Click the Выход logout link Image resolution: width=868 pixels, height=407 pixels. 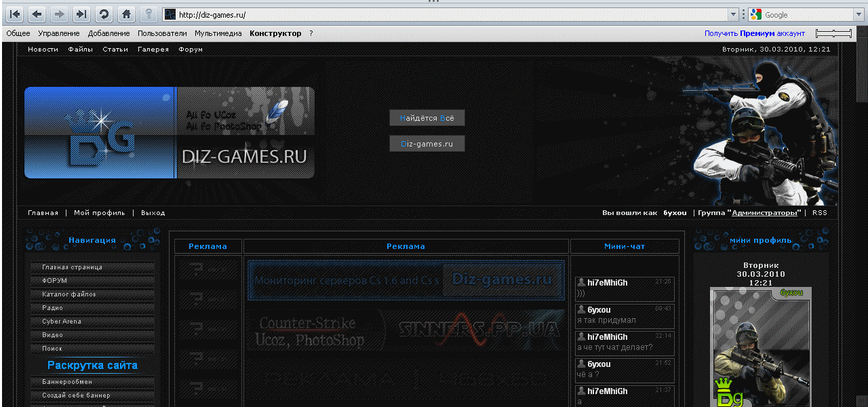click(x=153, y=213)
